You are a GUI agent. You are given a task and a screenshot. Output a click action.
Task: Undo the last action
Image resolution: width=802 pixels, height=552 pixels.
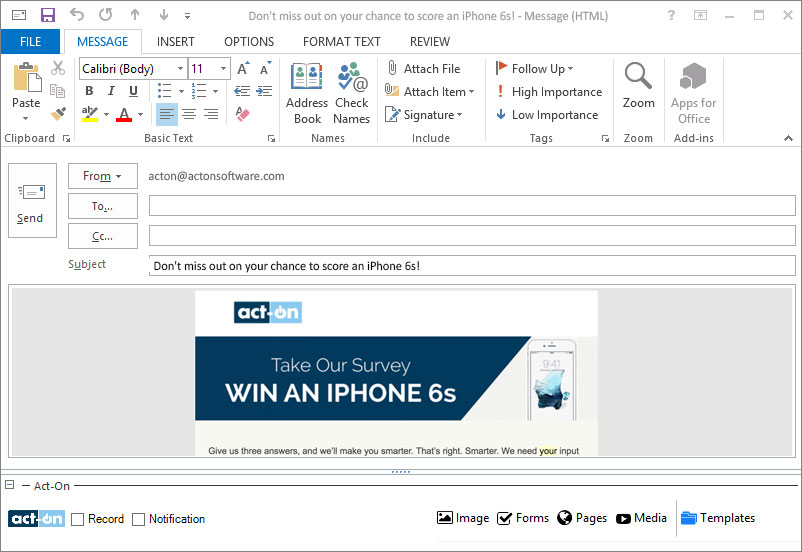[x=77, y=15]
